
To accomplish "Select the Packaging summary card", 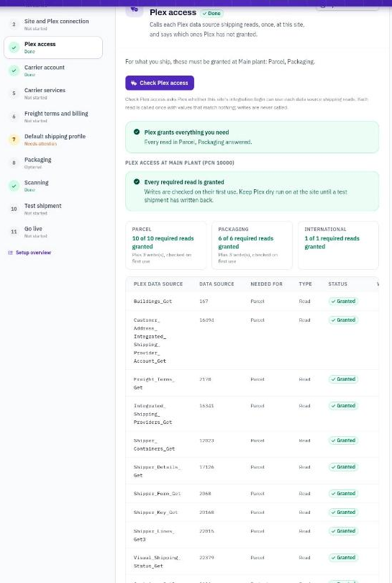I will tap(252, 245).
